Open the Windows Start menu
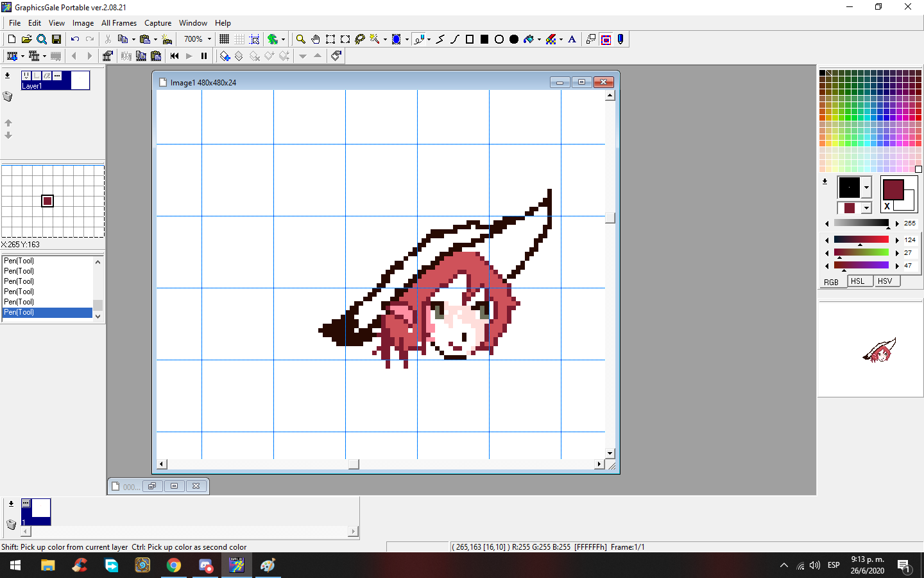924x578 pixels. [15, 565]
